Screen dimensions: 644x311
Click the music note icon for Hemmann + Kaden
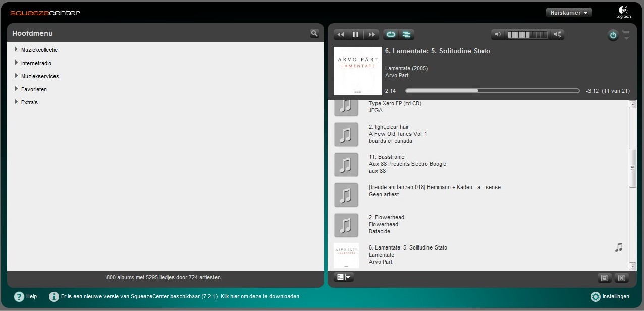click(x=346, y=195)
